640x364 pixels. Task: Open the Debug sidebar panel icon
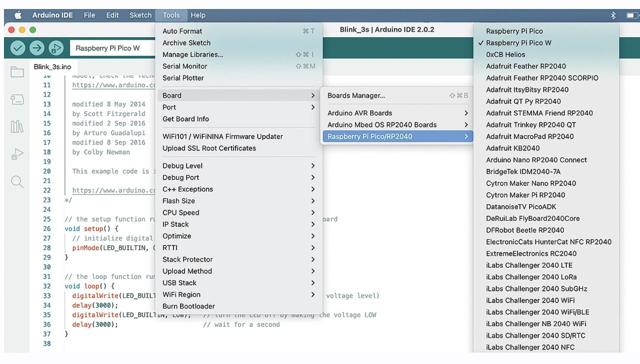(17, 154)
